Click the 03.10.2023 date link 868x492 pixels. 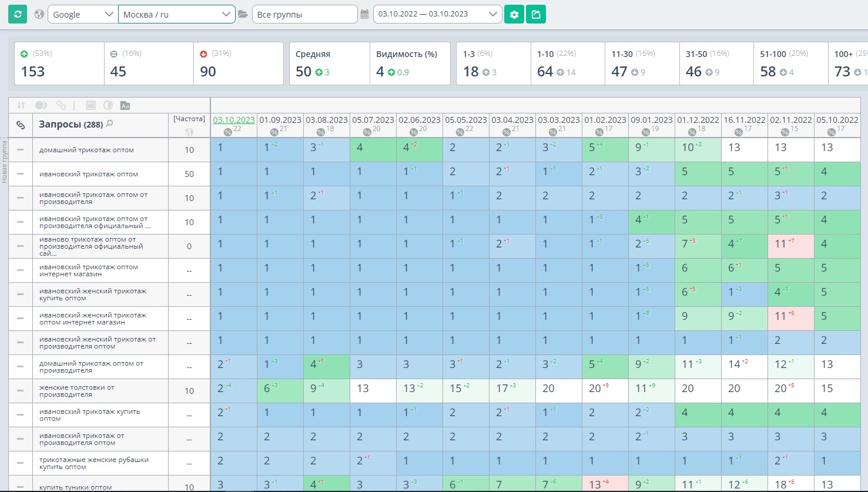click(x=234, y=119)
